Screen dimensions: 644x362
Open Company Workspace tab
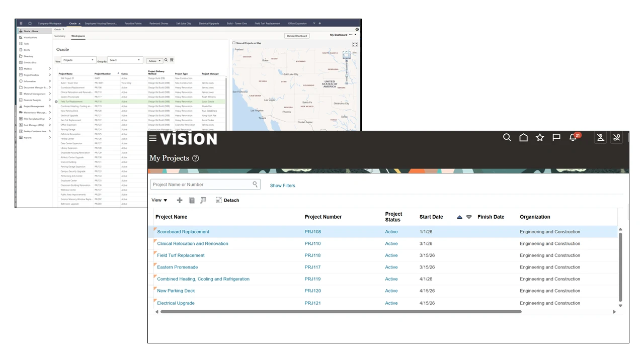click(x=49, y=24)
